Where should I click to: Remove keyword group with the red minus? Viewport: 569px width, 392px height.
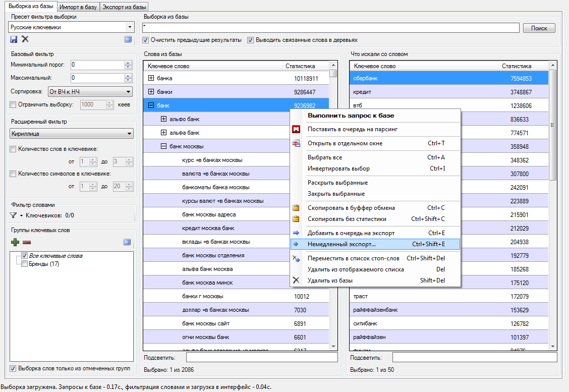pyautogui.click(x=27, y=242)
